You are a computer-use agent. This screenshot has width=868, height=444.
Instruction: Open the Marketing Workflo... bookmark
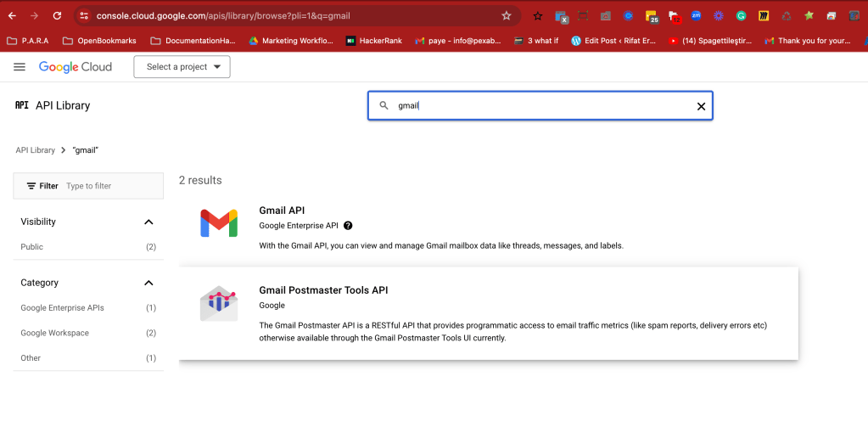point(291,41)
